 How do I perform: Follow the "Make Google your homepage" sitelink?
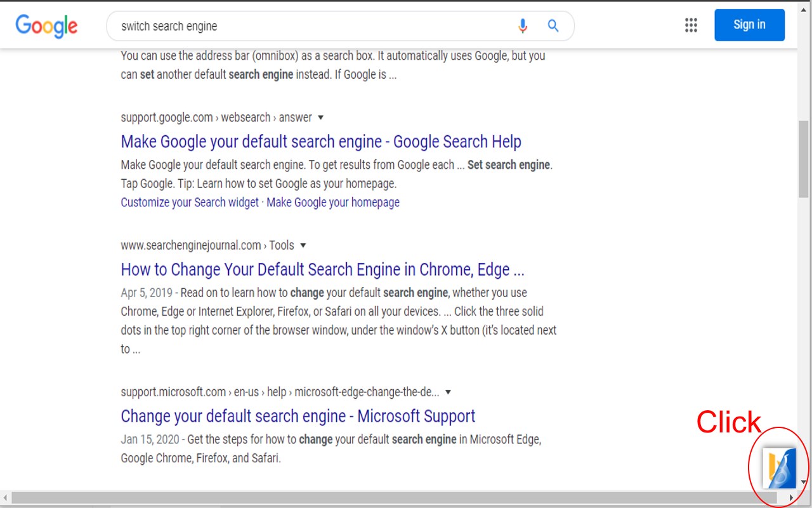[333, 203]
